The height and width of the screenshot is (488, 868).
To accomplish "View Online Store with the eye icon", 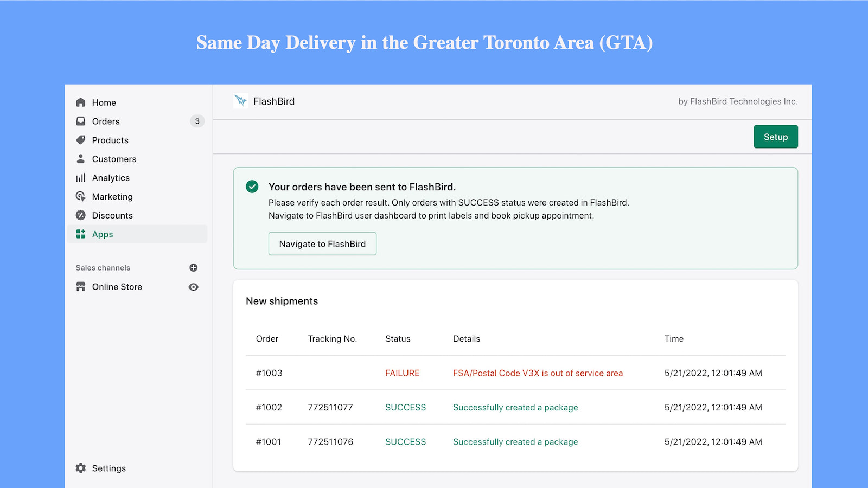I will pyautogui.click(x=193, y=287).
